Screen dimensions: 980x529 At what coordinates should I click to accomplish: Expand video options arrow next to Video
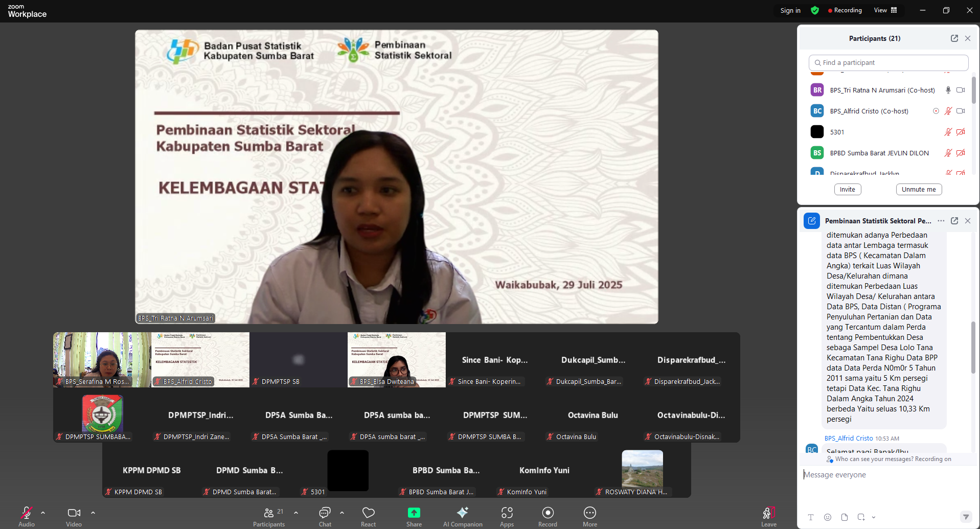click(93, 512)
